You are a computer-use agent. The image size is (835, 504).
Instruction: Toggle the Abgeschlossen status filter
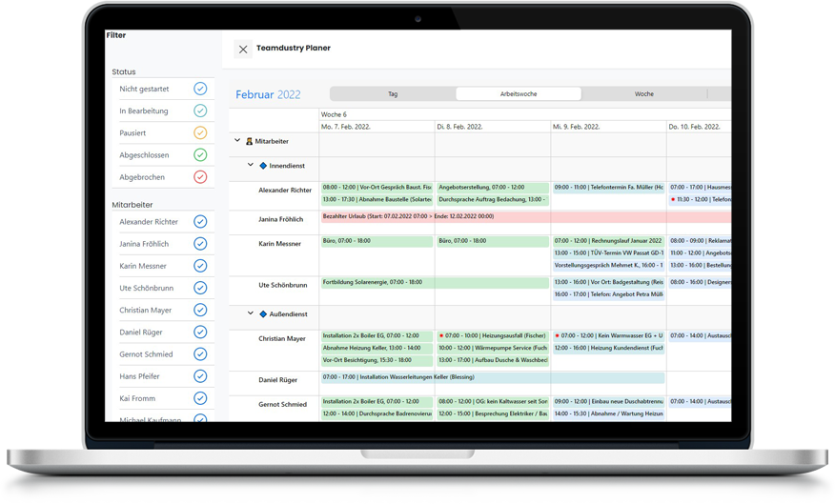(200, 155)
